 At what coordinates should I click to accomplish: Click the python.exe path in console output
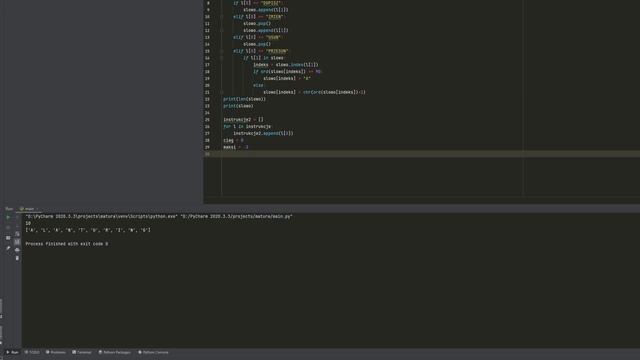102,216
